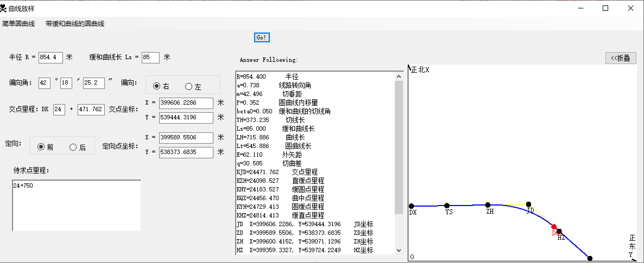Screen dimensions: 644x263
Task: Click the YS point on the plot
Action: (447, 206)
